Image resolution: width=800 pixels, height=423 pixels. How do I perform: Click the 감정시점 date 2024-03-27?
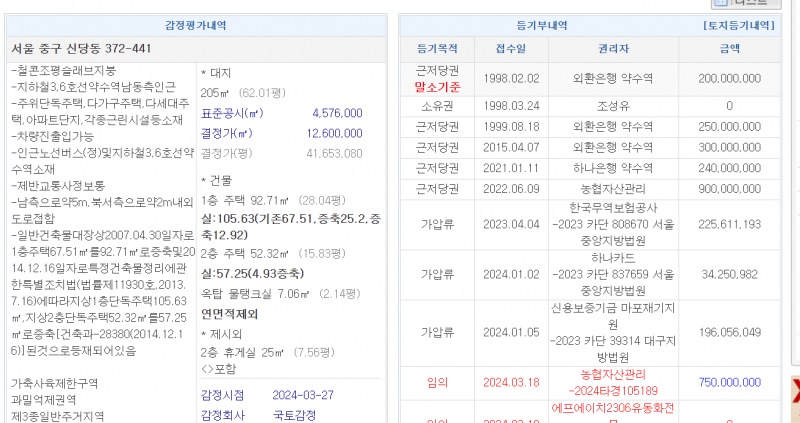[x=305, y=395]
